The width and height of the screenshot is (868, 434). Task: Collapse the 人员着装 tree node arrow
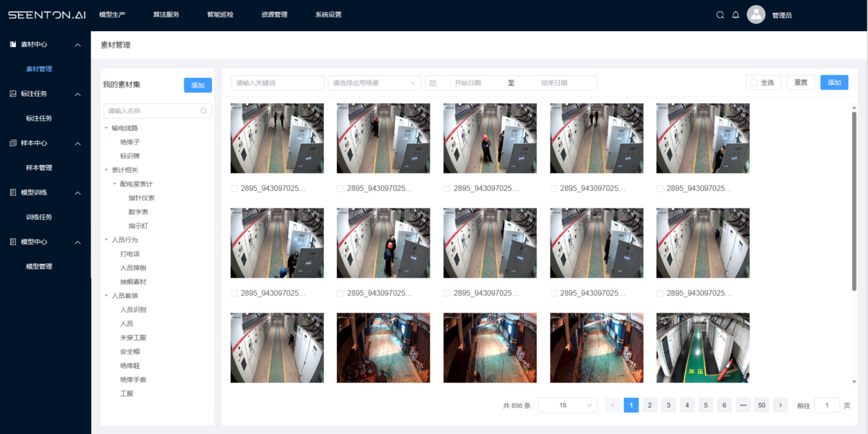(x=106, y=296)
